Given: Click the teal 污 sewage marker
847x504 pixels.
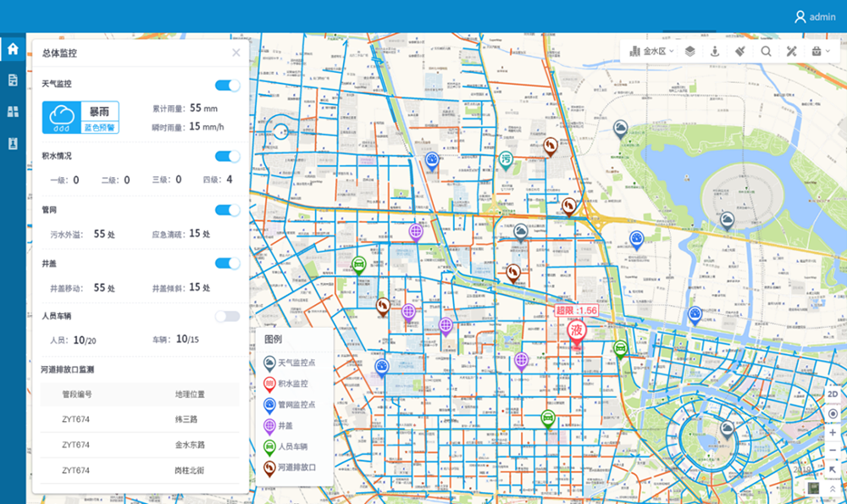Looking at the screenshot, I should click(x=506, y=160).
